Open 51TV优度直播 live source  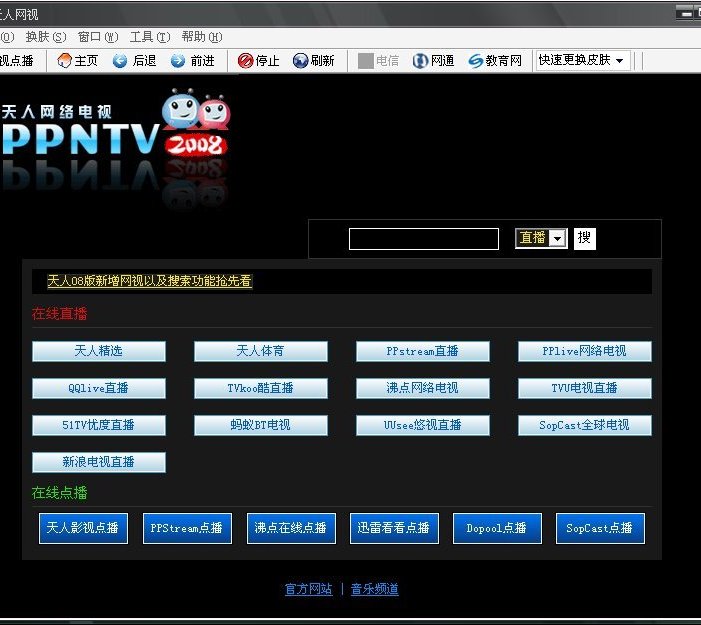coord(99,425)
